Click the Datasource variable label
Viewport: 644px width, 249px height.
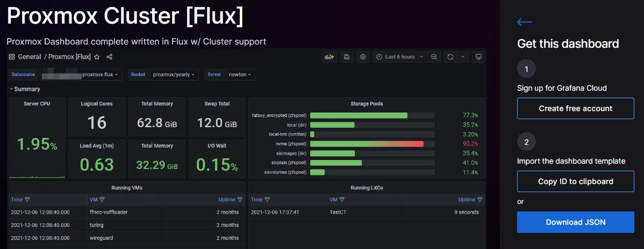pyautogui.click(x=24, y=75)
